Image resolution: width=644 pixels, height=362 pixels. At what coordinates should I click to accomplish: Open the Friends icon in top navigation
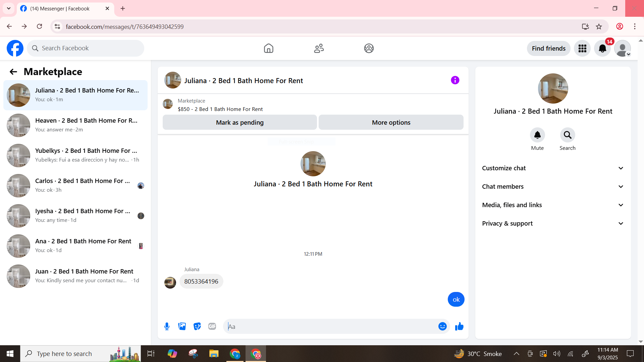[319, 48]
